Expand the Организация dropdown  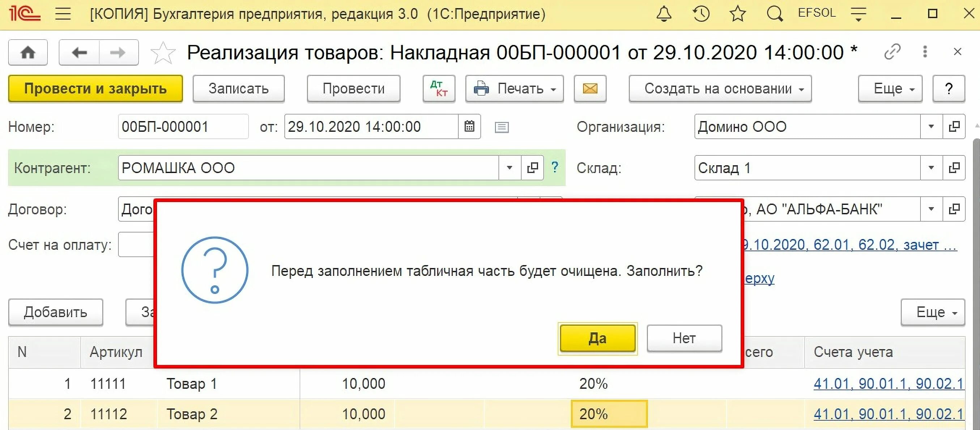point(931,126)
